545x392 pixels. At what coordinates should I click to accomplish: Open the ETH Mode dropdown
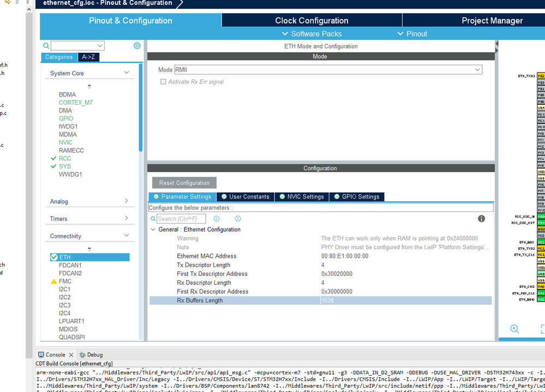pyautogui.click(x=328, y=70)
